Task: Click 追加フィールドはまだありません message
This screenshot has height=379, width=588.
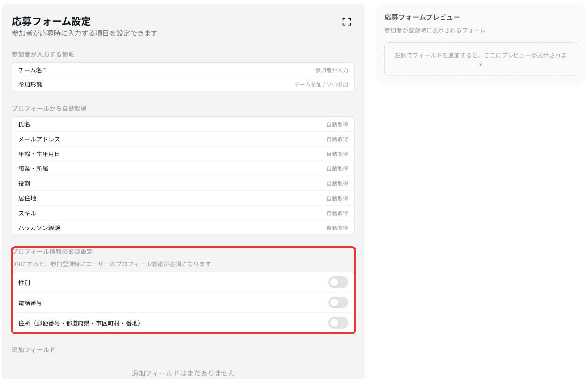Action: pyautogui.click(x=183, y=373)
